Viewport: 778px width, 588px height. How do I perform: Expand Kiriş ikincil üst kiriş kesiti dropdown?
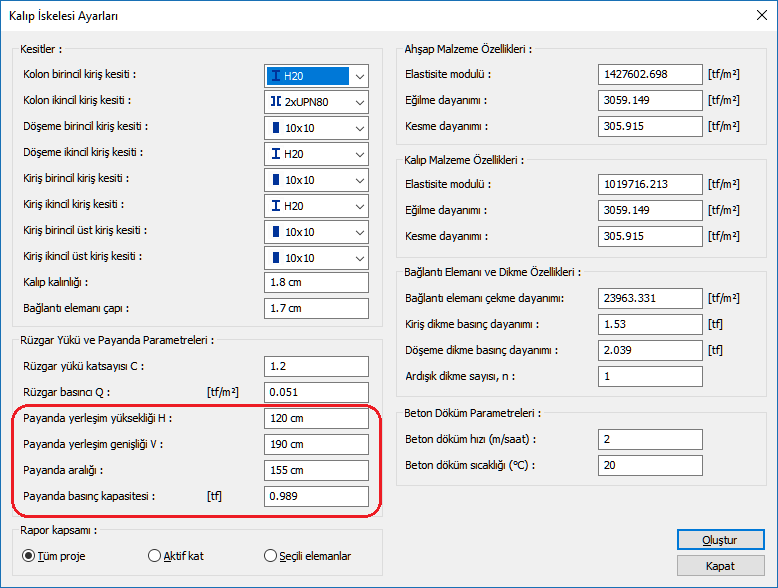(316, 258)
